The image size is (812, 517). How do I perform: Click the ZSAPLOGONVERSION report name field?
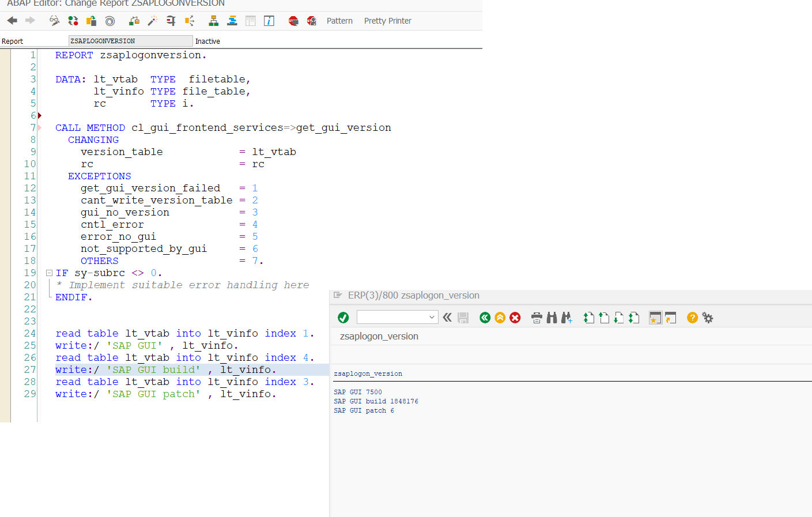point(131,41)
